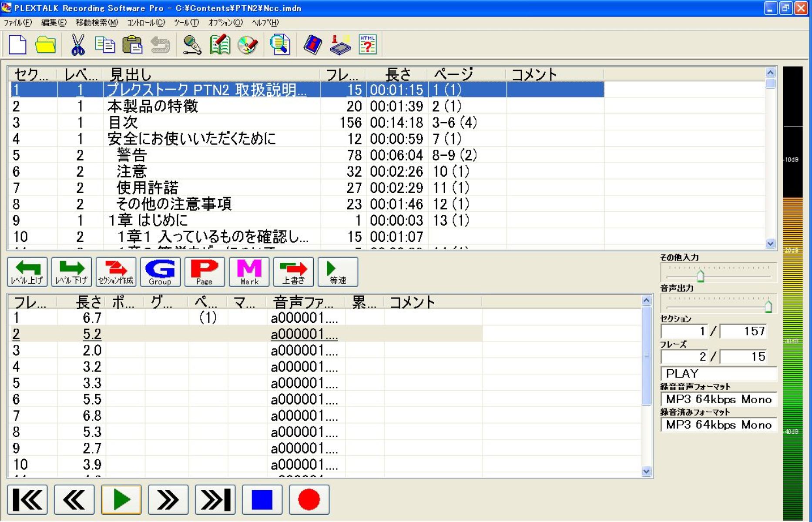The height and width of the screenshot is (522, 812).
Task: Click the magenta Mark M button
Action: 249,272
